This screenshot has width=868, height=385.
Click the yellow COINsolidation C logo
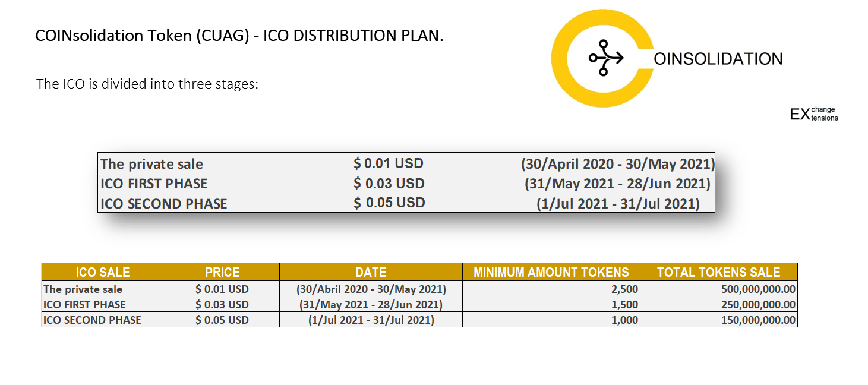[601, 58]
